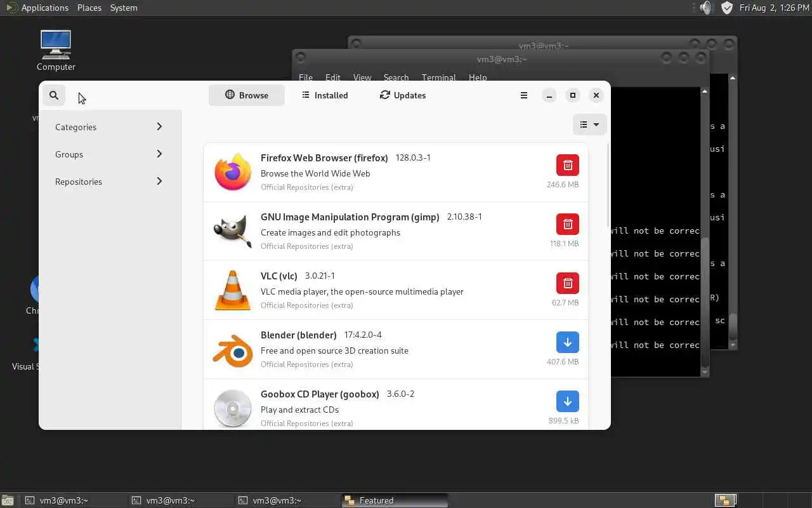812x508 pixels.
Task: Click the Pamac package list scrollbar
Action: tap(608, 185)
